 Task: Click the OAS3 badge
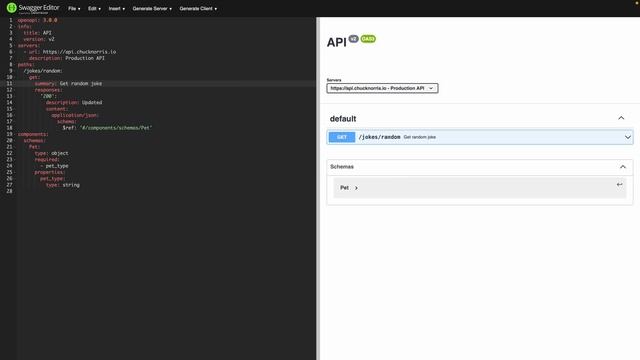(x=368, y=39)
